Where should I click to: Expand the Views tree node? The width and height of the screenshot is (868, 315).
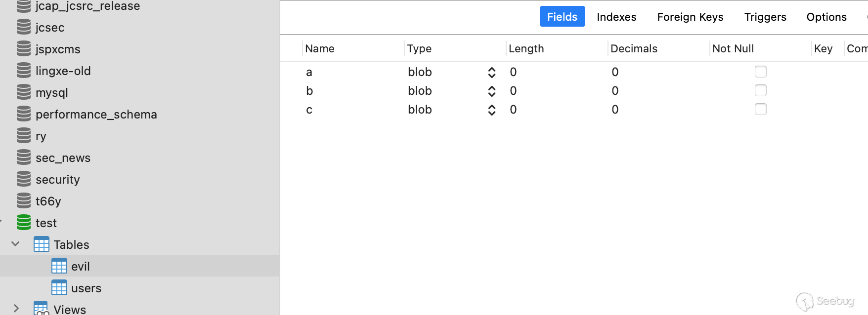16,309
